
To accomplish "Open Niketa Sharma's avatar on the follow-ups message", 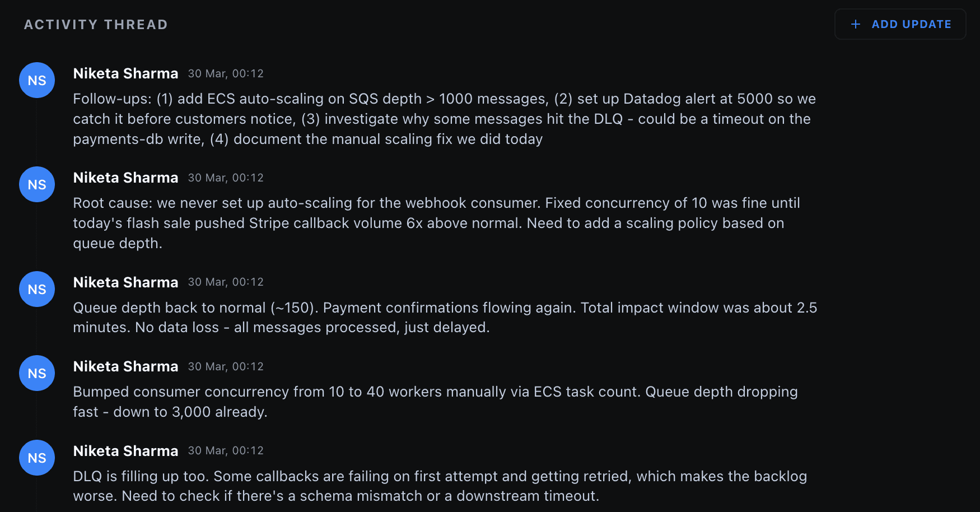I will (x=36, y=80).
